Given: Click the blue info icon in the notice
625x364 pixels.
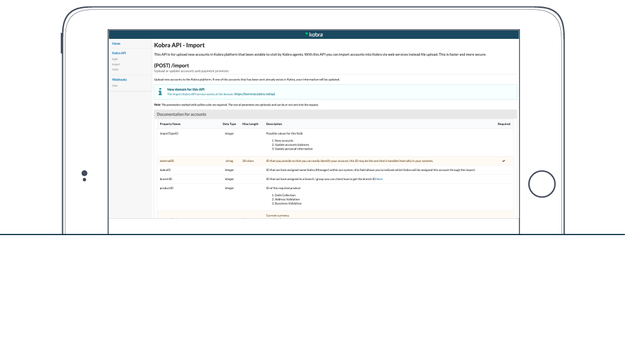Looking at the screenshot, I should point(160,91).
